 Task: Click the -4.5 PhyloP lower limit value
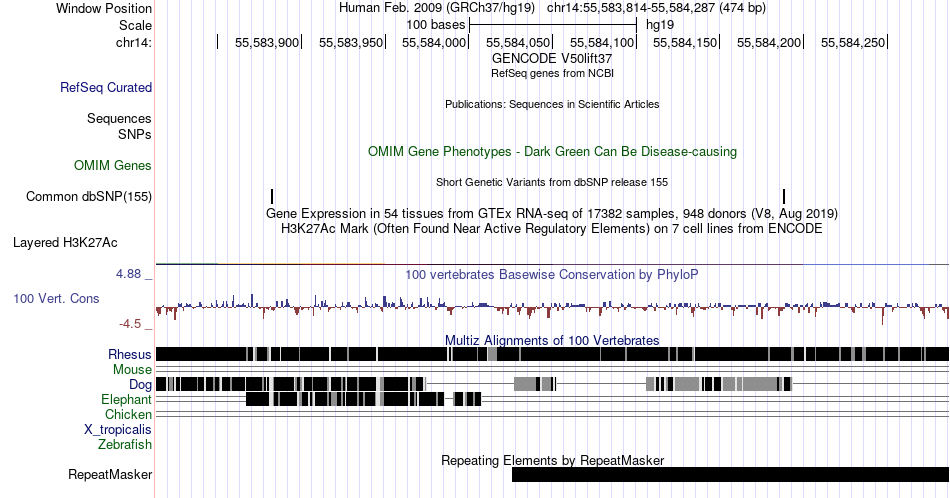pos(130,324)
